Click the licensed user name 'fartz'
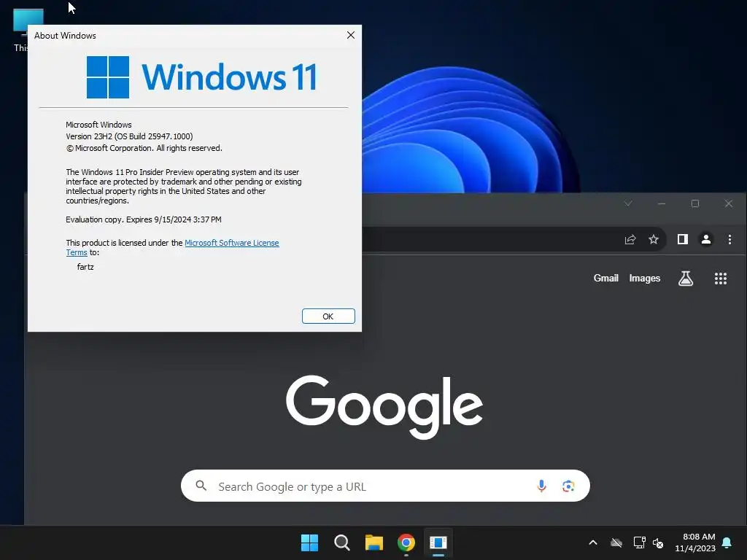This screenshot has width=747, height=560. click(x=85, y=267)
